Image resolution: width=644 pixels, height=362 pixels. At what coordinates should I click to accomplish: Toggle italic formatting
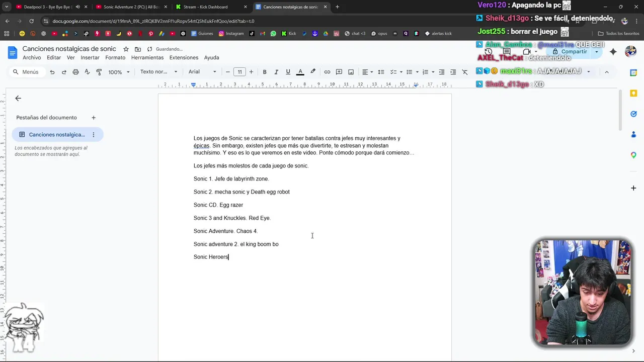(x=276, y=72)
